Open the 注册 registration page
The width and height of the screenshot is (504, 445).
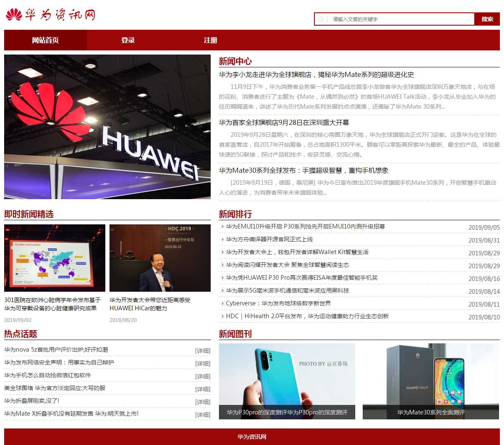pos(211,40)
